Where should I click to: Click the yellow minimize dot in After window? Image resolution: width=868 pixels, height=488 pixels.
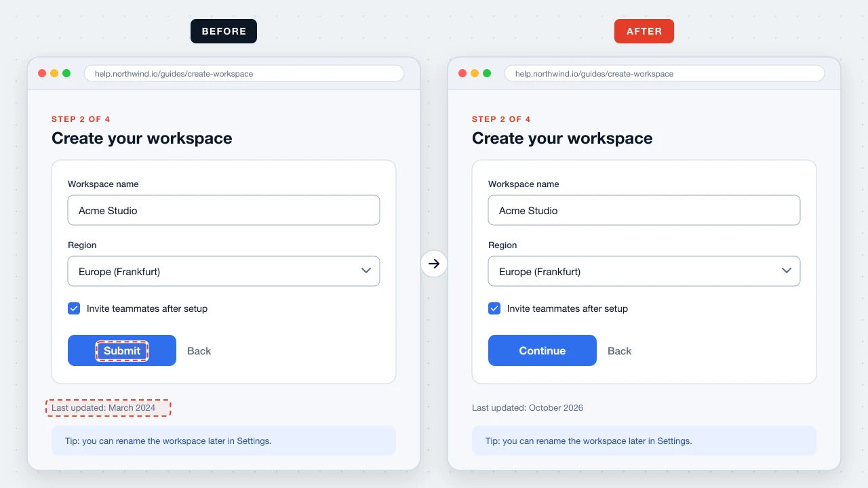(x=475, y=73)
